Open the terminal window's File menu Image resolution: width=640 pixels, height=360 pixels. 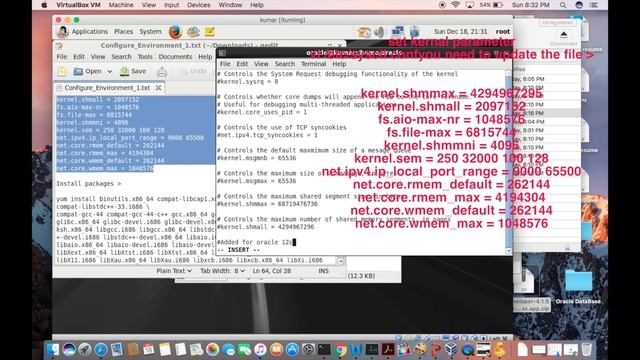click(x=225, y=64)
